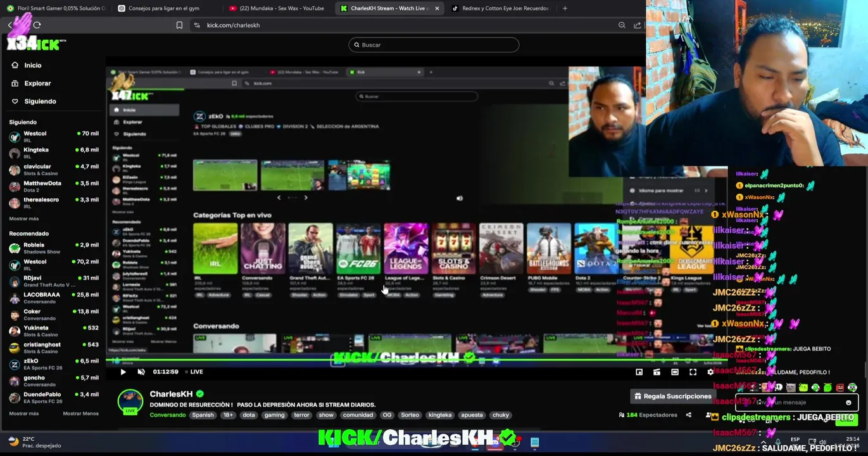
Task: Focus the Buscar search field
Action: click(x=434, y=45)
